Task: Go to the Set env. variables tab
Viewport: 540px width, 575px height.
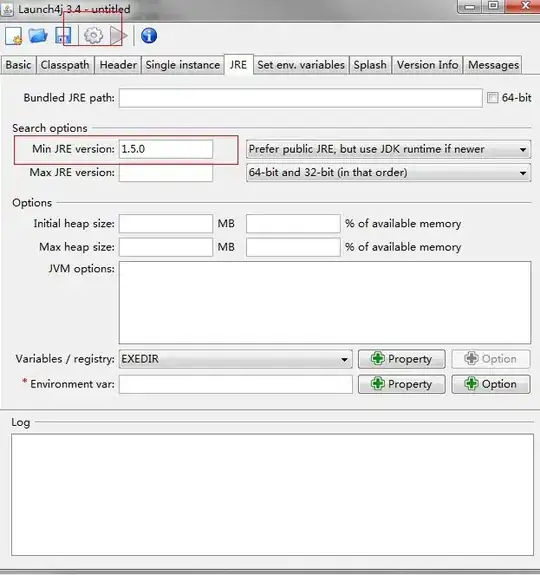Action: (x=301, y=65)
